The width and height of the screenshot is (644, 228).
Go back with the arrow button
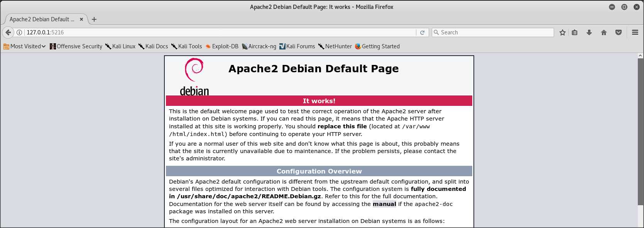coord(8,32)
